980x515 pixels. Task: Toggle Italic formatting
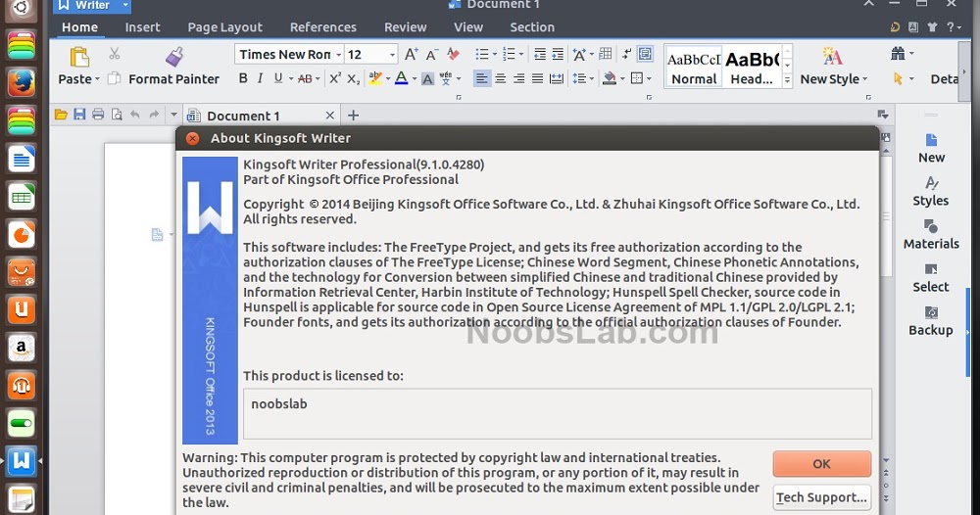(x=260, y=78)
